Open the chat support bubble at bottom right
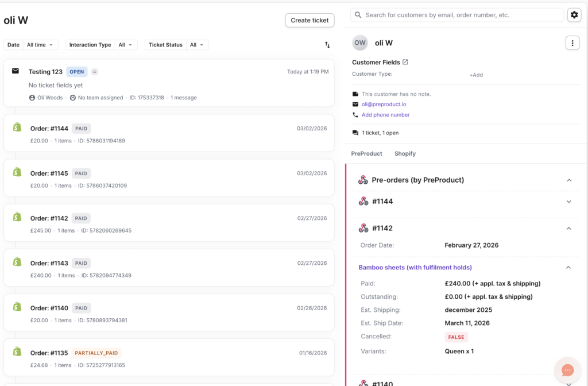Image resolution: width=588 pixels, height=386 pixels. tap(567, 370)
